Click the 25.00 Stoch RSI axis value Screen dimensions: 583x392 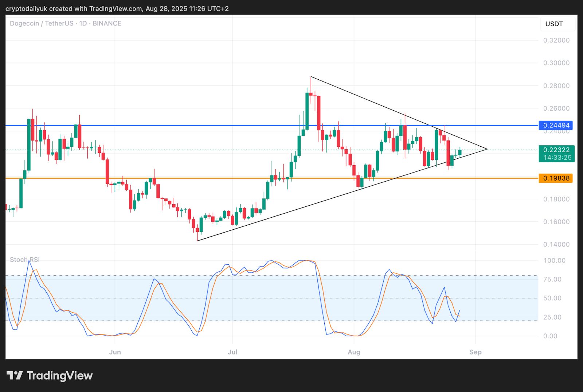[552, 317]
